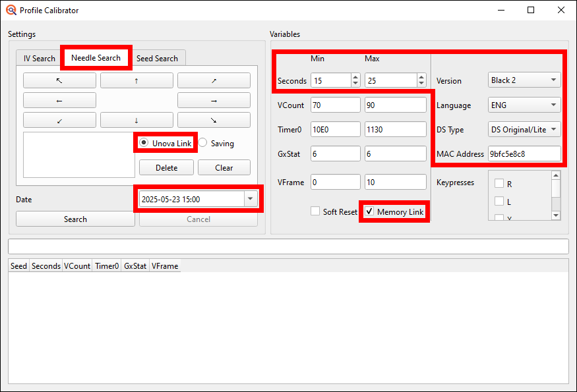Open the DS Type dropdown
577x392 pixels.
[x=523, y=129]
